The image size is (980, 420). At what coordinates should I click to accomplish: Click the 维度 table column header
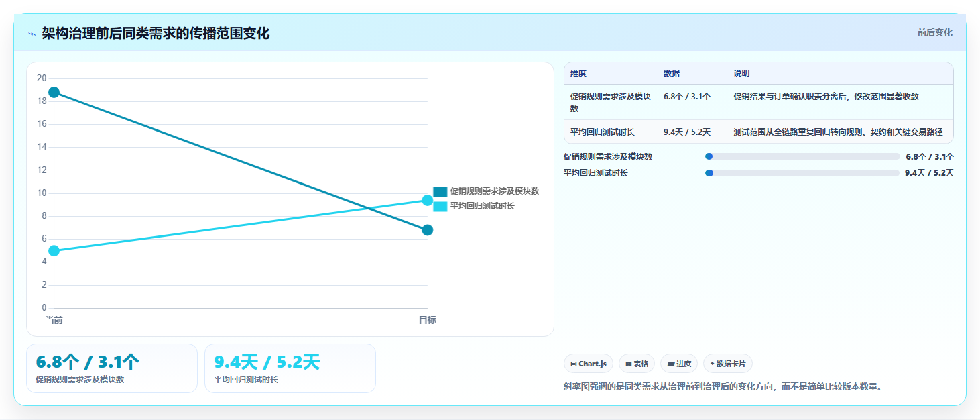click(x=578, y=74)
